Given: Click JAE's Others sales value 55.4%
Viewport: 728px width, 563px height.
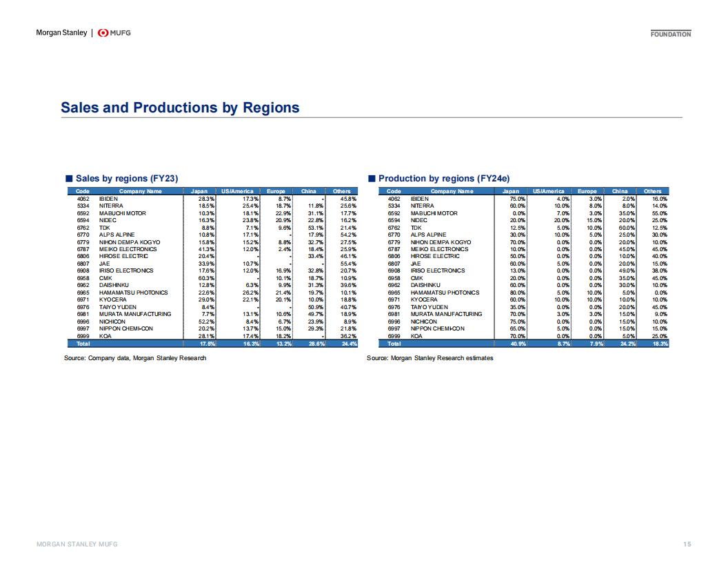Looking at the screenshot, I should pos(348,264).
